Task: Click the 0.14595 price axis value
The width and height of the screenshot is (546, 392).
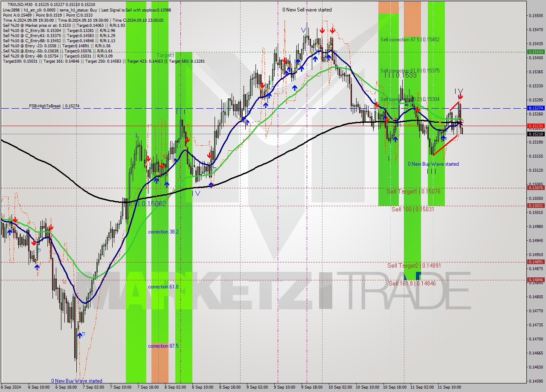Action: pyautogui.click(x=536, y=381)
